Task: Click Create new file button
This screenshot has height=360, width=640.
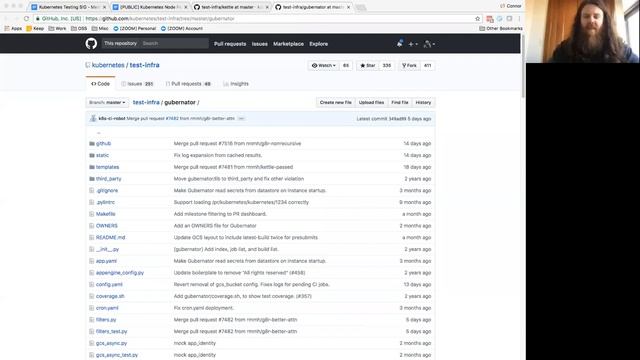Action: pos(336,102)
